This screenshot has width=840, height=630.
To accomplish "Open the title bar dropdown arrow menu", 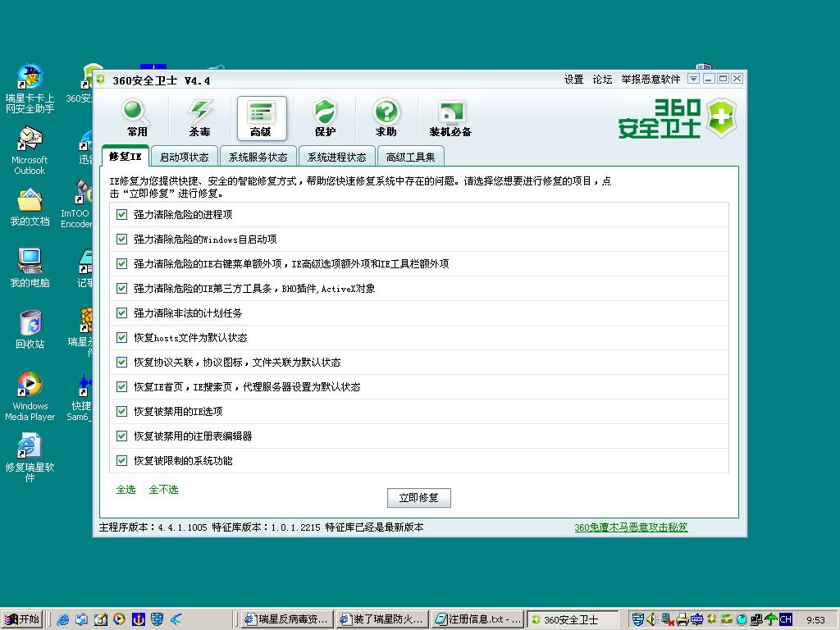I will pyautogui.click(x=693, y=79).
